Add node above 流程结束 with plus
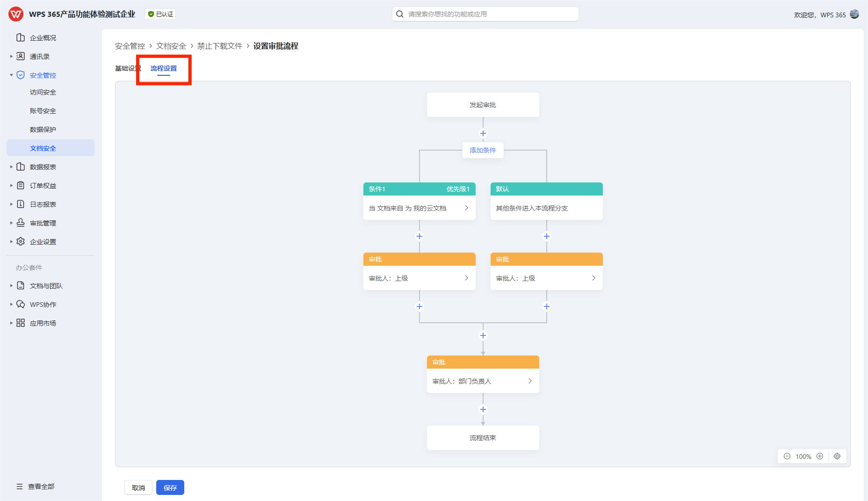 tap(483, 409)
